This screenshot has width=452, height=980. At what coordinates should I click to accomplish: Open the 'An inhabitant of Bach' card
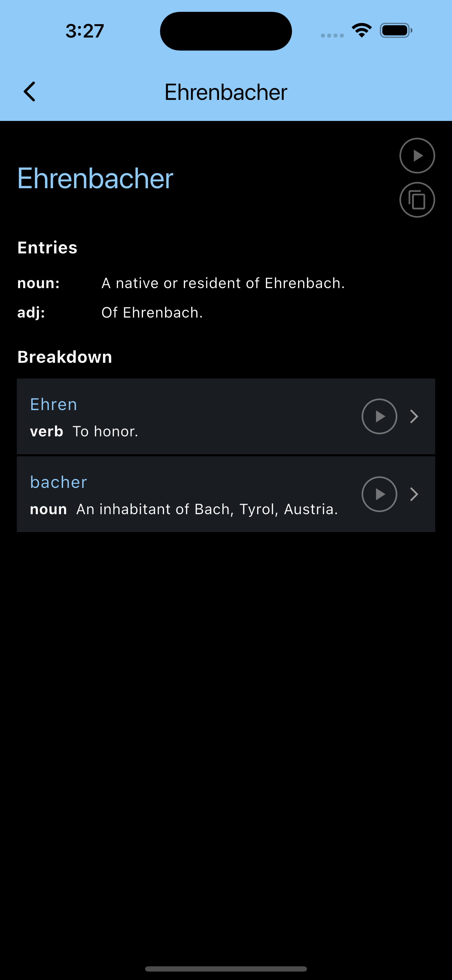(x=226, y=494)
